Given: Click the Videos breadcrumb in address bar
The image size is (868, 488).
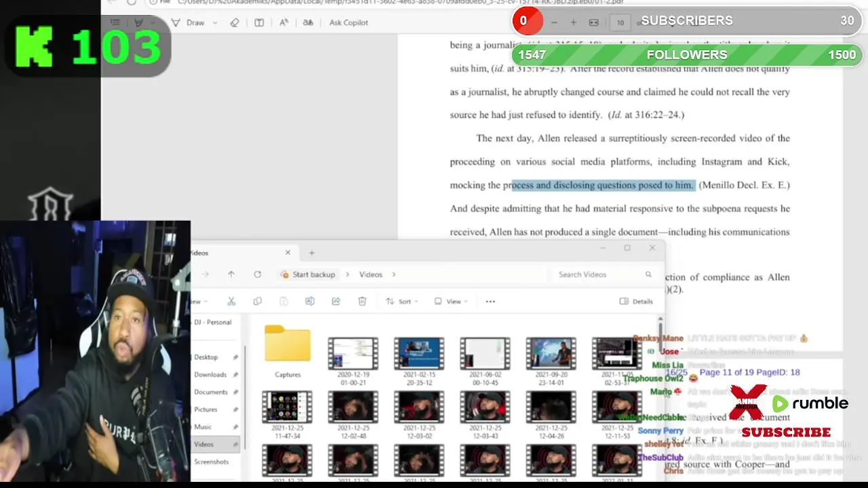Looking at the screenshot, I should click(x=371, y=274).
